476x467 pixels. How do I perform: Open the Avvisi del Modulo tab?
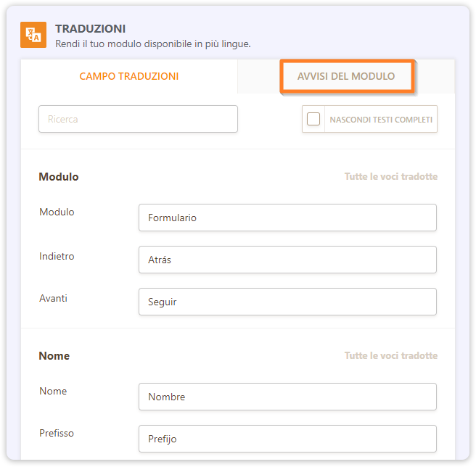coord(346,76)
